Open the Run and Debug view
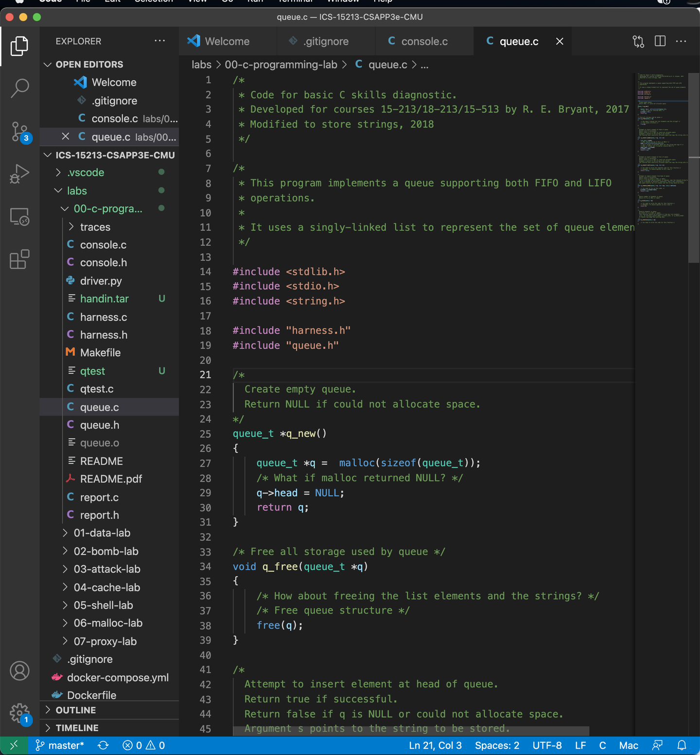 (x=19, y=174)
